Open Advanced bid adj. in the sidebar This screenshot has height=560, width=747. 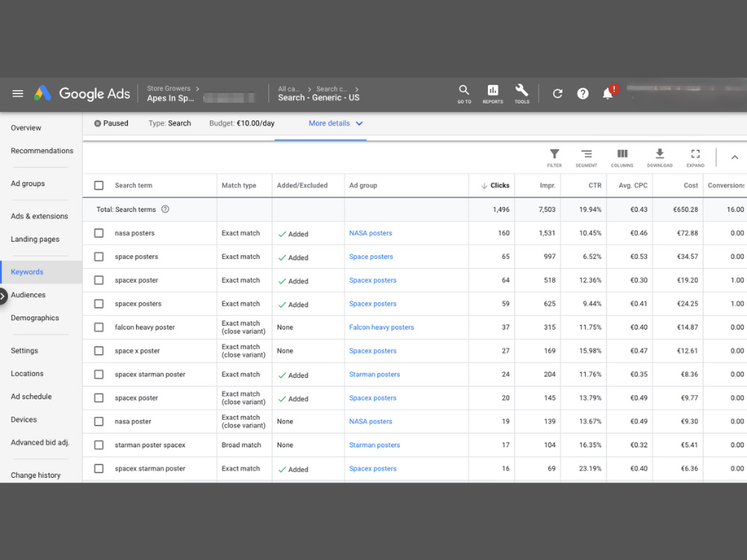40,442
